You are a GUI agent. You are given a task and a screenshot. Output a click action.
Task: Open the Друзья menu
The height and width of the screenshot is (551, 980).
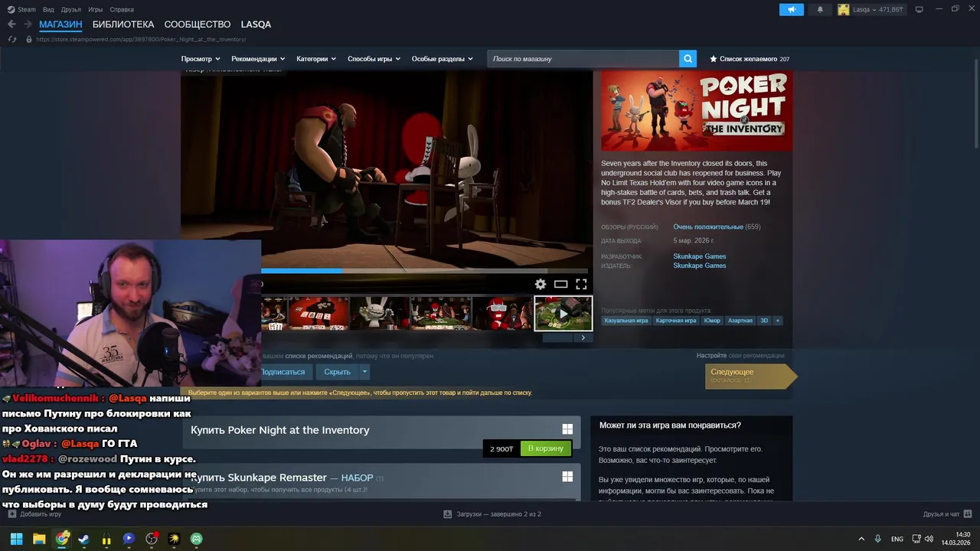pos(70,9)
